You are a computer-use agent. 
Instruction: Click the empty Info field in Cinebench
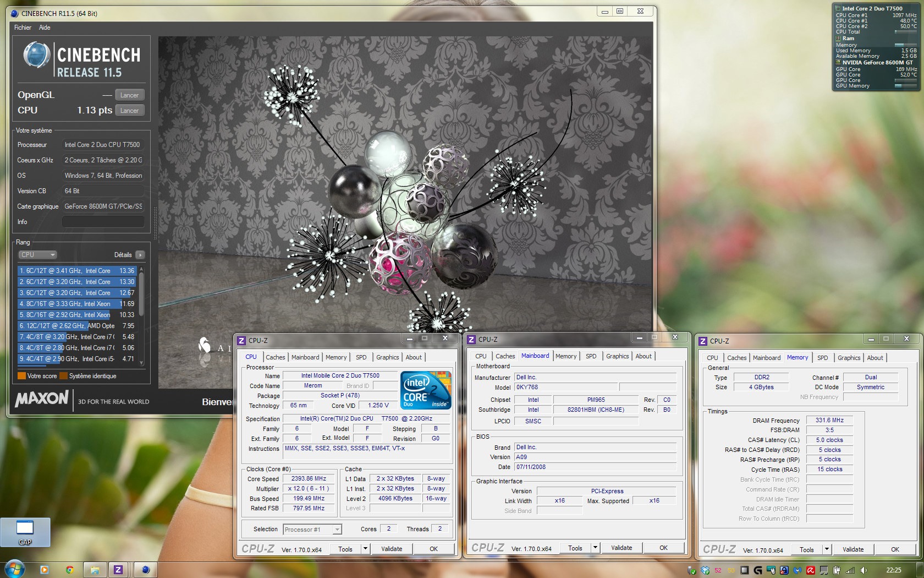coord(103,222)
